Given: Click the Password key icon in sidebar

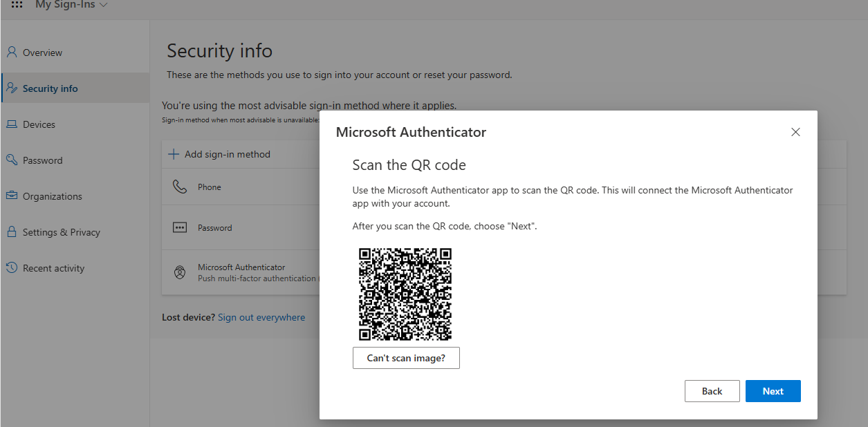Looking at the screenshot, I should tap(12, 160).
